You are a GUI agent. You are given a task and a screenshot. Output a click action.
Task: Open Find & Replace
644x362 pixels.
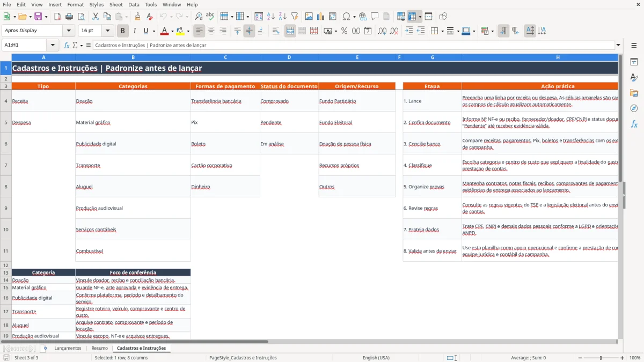199,17
